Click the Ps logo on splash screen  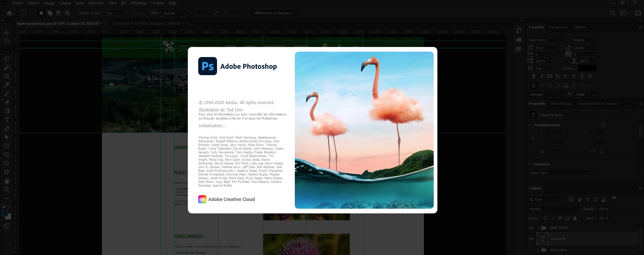[208, 66]
